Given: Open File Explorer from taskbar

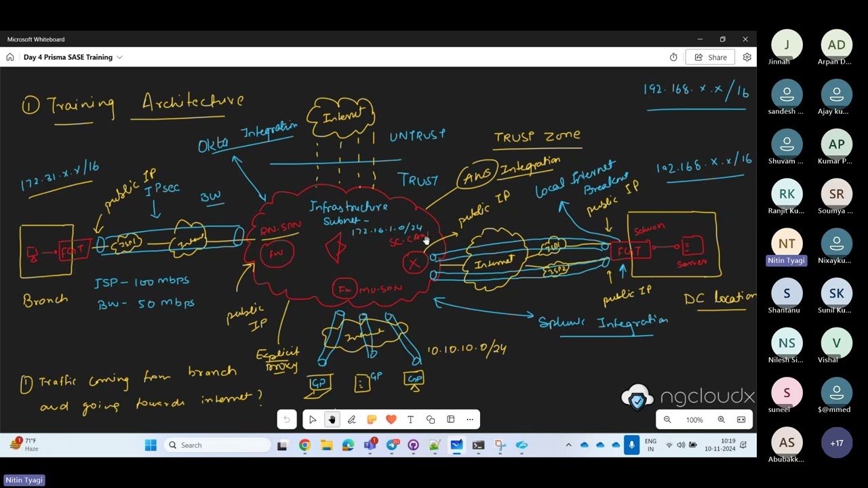Looking at the screenshot, I should point(326,445).
